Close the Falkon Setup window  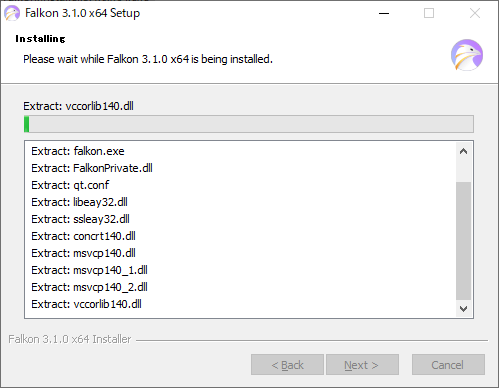click(475, 13)
